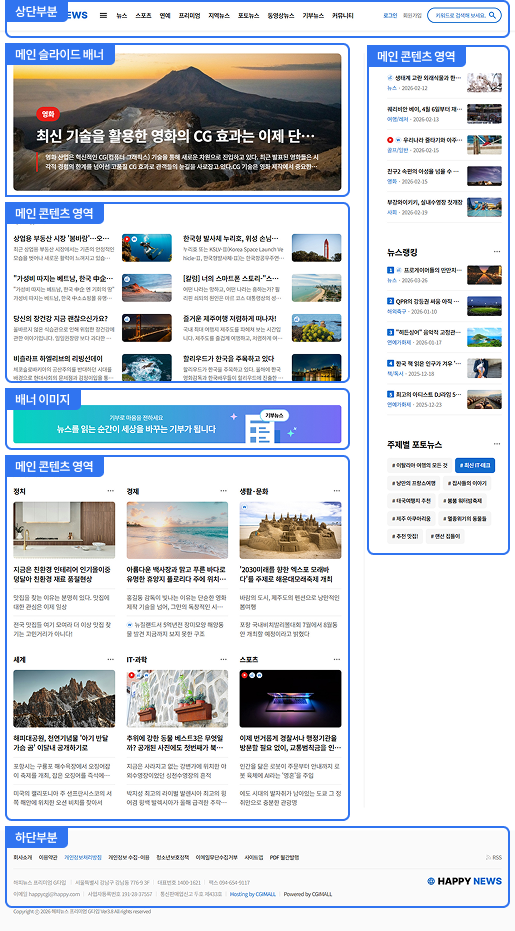Image resolution: width=515 pixels, height=931 pixels.
Task: Open article 당신의 장건강 지금 괜찮으신가요?
Action: 60,318
